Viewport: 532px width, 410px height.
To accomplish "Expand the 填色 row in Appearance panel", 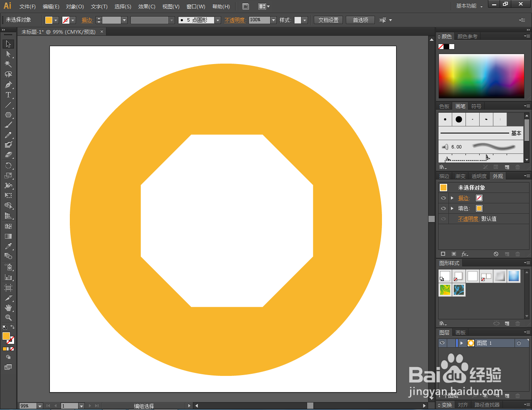I will (x=452, y=208).
